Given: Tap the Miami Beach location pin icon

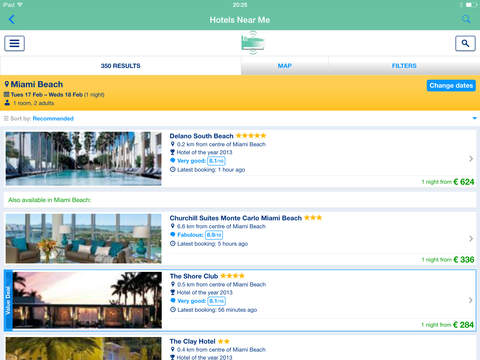Looking at the screenshot, I should click(x=7, y=84).
